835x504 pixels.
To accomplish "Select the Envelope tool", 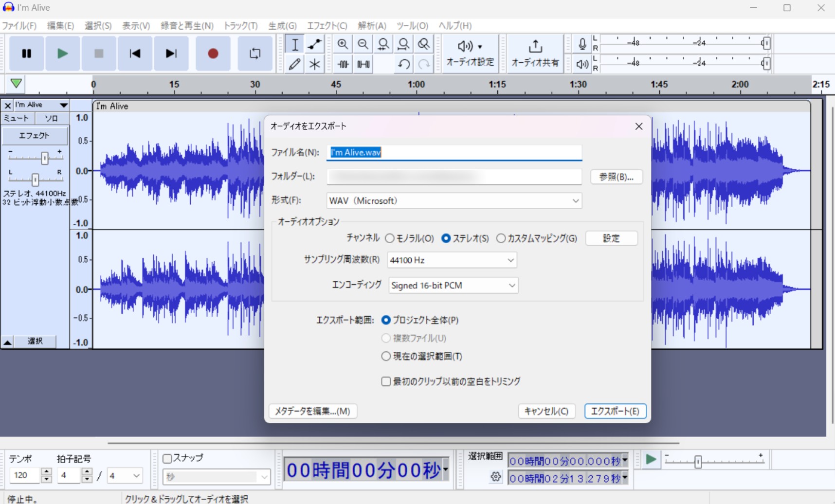I will (315, 44).
